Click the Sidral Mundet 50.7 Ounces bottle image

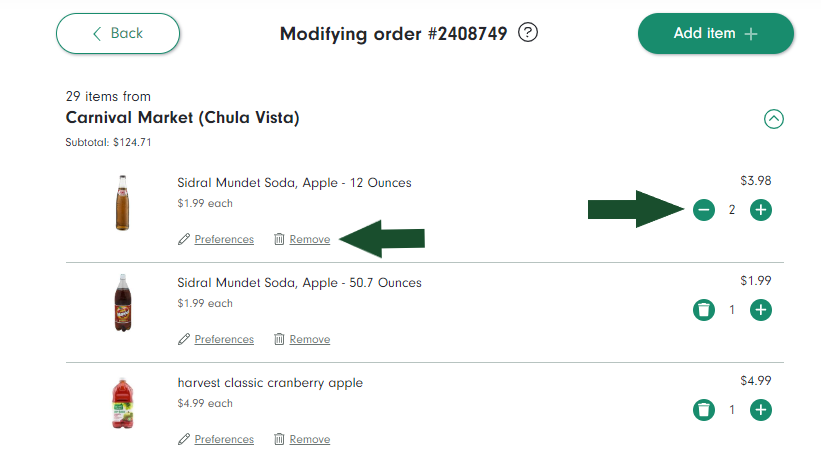pos(123,303)
